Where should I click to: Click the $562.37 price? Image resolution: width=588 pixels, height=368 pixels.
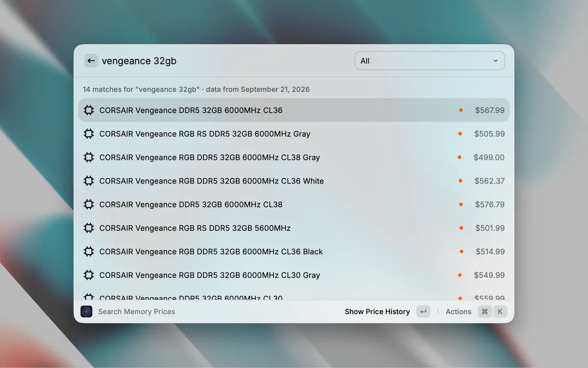[490, 181]
